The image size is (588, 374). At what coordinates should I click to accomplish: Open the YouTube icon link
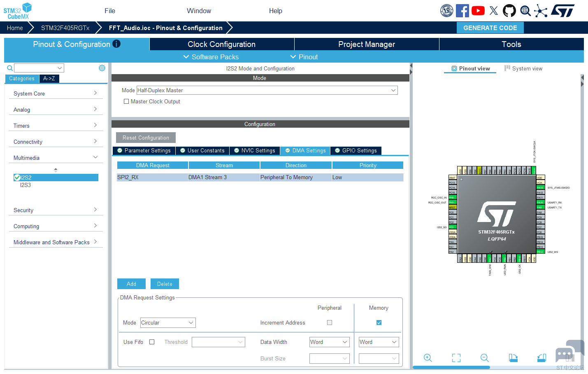478,11
